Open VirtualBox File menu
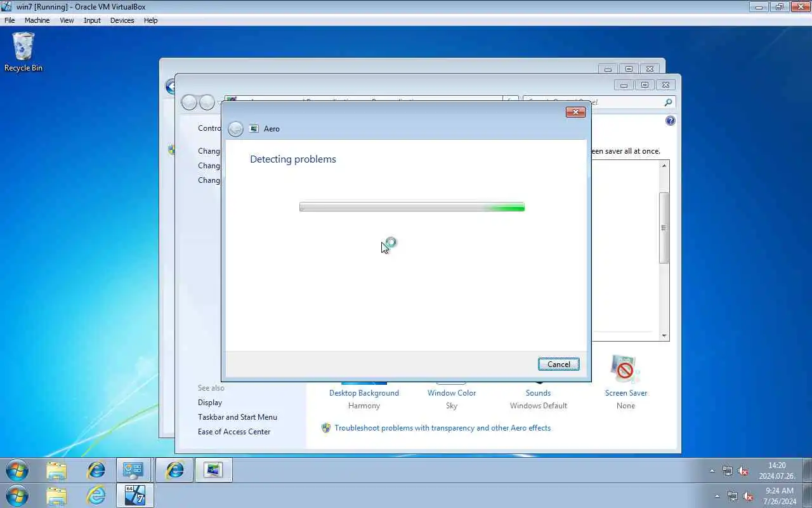The image size is (812, 508). point(10,20)
